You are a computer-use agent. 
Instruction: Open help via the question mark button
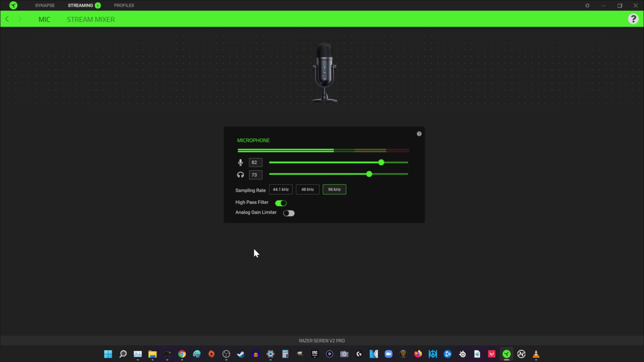[633, 19]
